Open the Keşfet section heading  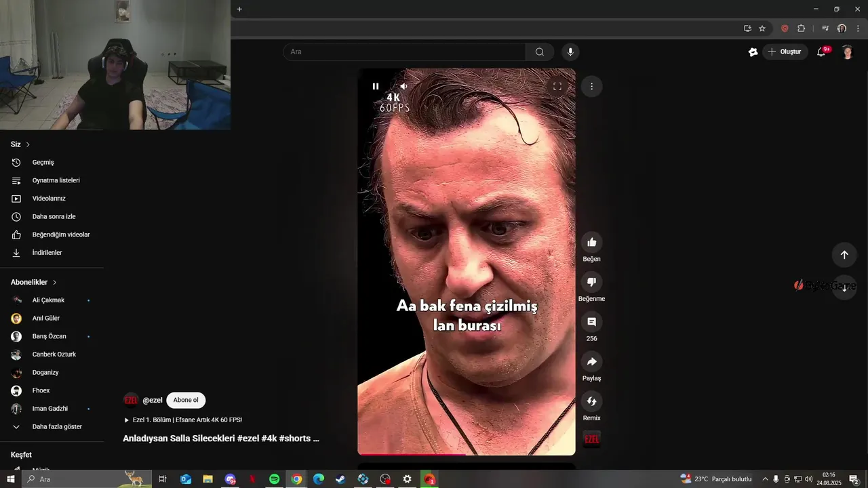coord(21,455)
